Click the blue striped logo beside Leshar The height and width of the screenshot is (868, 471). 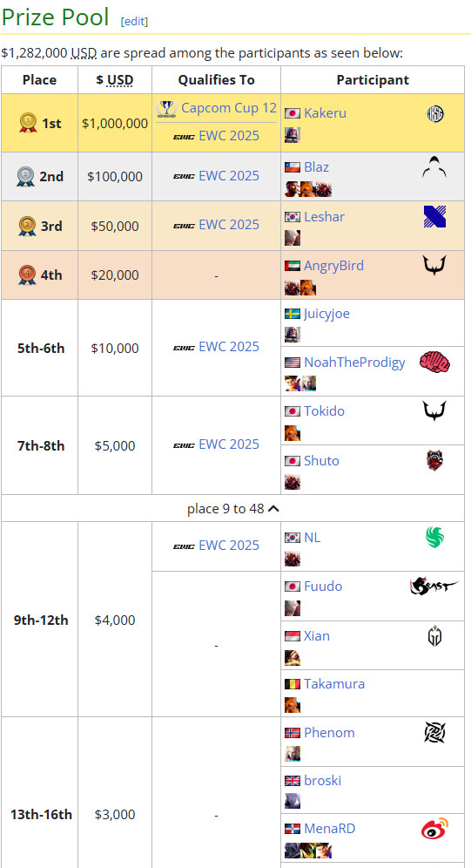435,216
